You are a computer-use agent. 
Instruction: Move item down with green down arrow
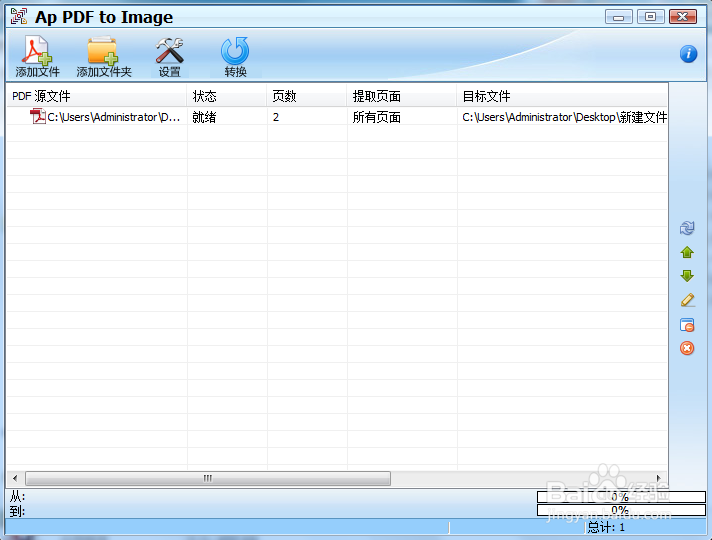point(687,276)
